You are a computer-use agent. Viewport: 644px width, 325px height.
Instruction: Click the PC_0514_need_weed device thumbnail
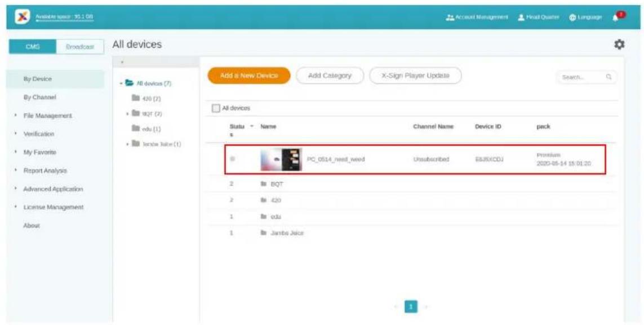pyautogui.click(x=281, y=160)
